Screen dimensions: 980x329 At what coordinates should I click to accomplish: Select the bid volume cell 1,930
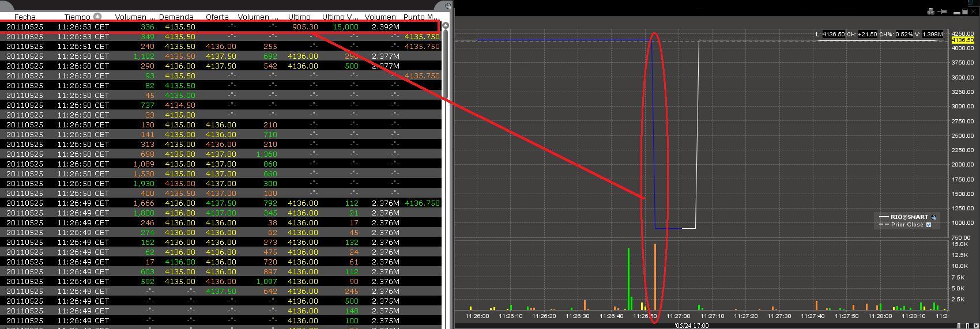click(144, 183)
